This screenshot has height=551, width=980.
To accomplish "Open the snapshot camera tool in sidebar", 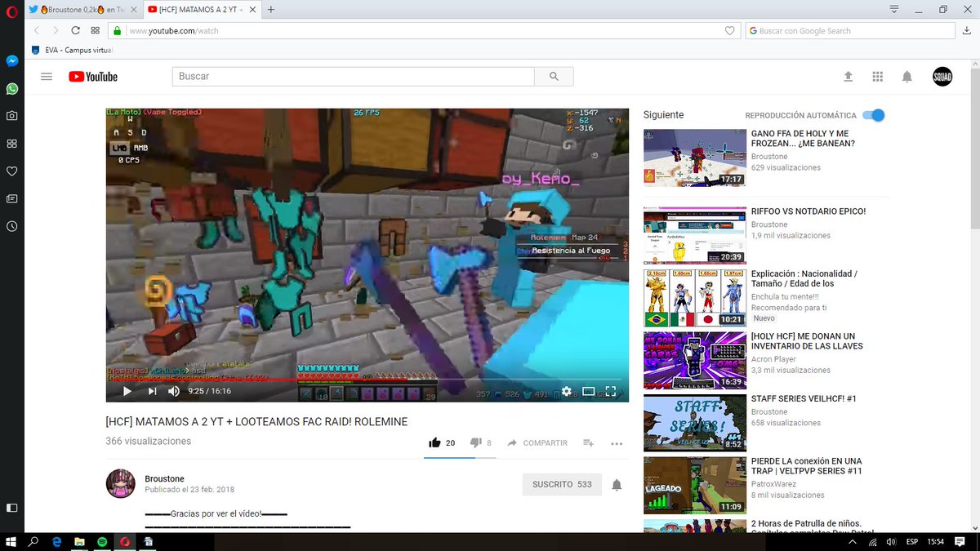I will (12, 116).
